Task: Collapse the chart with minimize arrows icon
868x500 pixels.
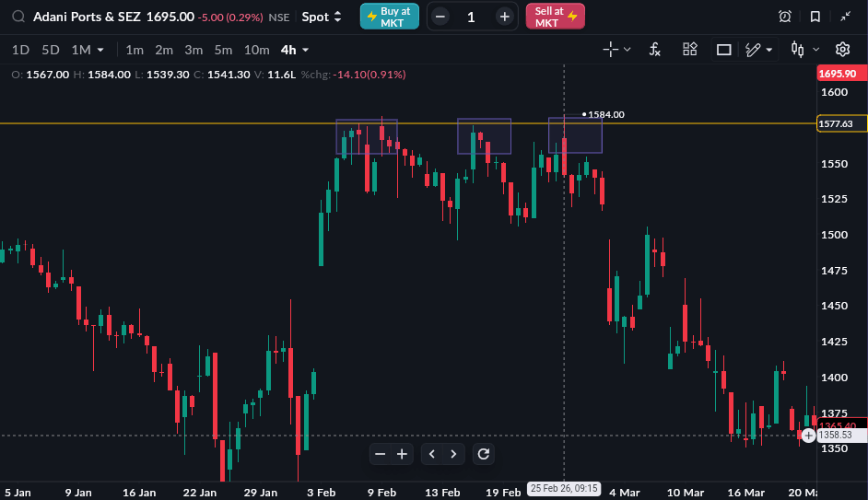Action: [x=845, y=17]
